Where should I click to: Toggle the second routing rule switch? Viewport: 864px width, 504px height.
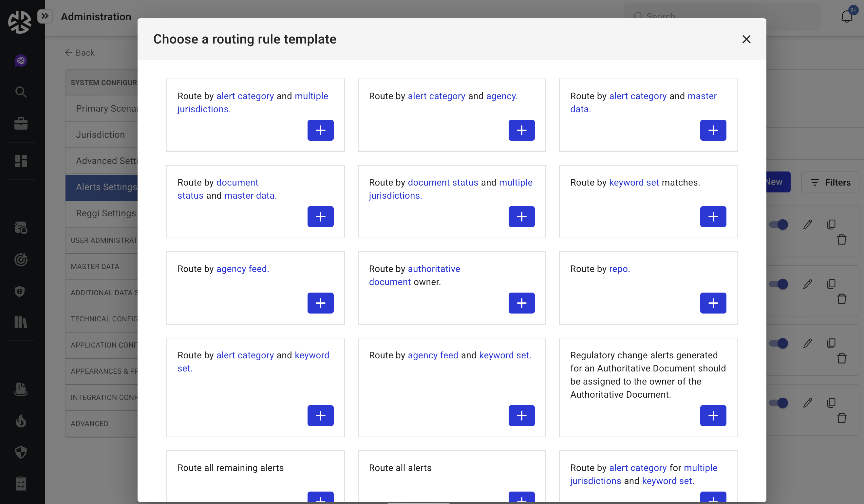coord(778,284)
